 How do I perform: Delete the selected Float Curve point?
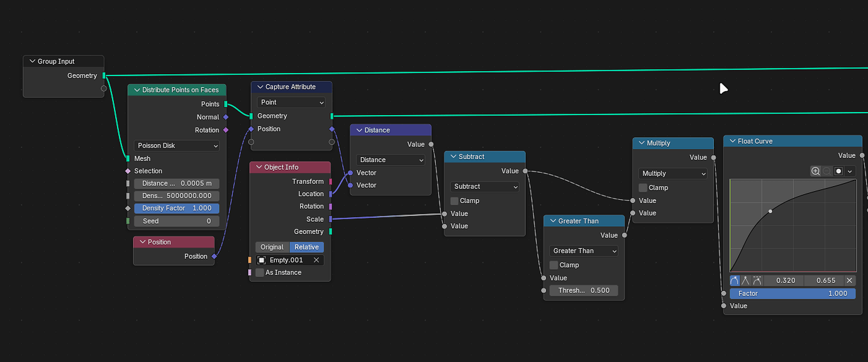(x=849, y=280)
